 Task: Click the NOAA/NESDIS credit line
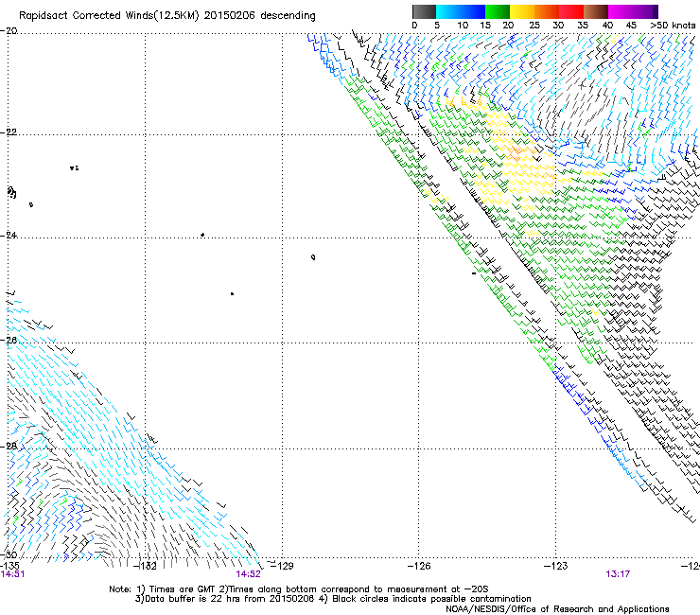(557, 609)
